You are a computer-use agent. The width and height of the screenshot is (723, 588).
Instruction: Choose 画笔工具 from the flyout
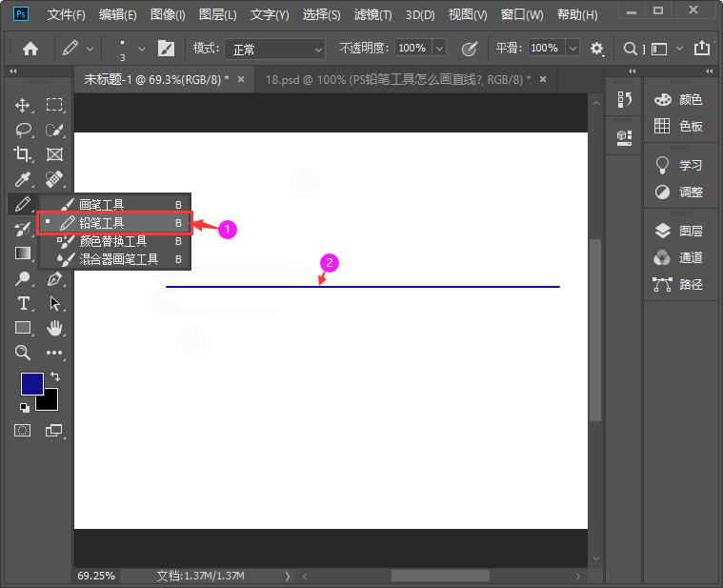(x=115, y=204)
